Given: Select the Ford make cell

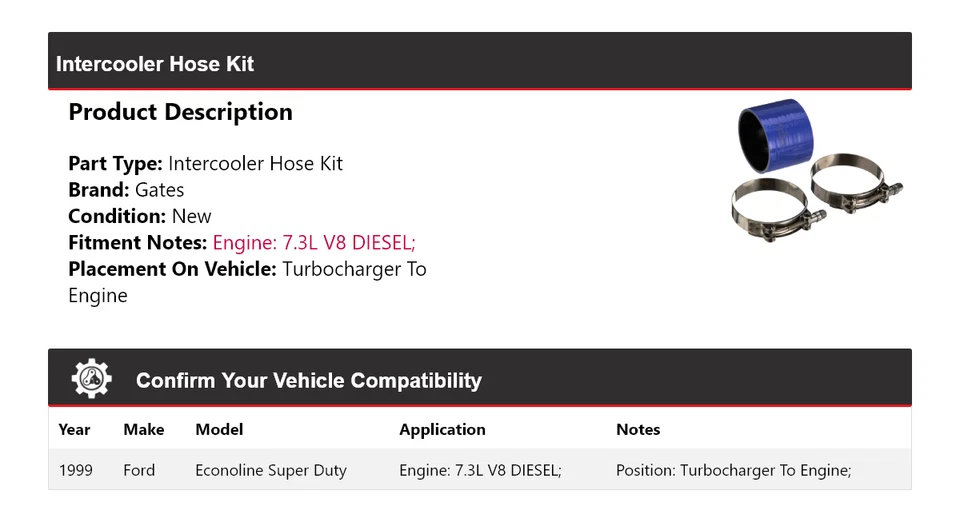Looking at the screenshot, I should (139, 469).
